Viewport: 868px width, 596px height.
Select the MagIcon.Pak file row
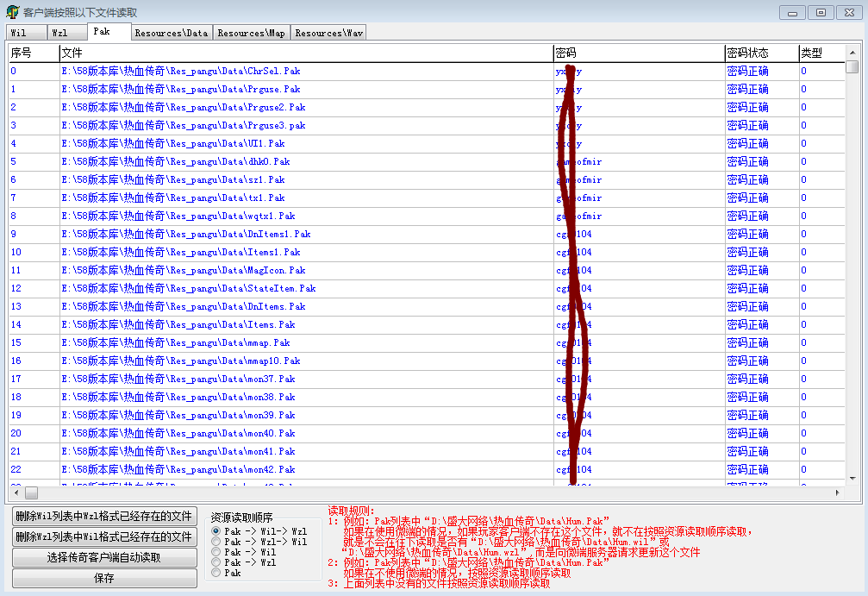click(x=427, y=270)
